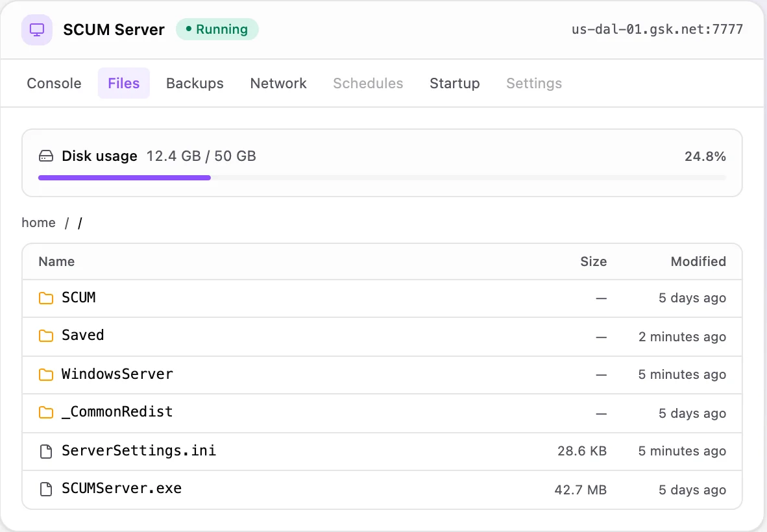Click the server address us-dal-01.gsk.net:7777
Viewport: 767px width, 532px height.
(x=657, y=29)
